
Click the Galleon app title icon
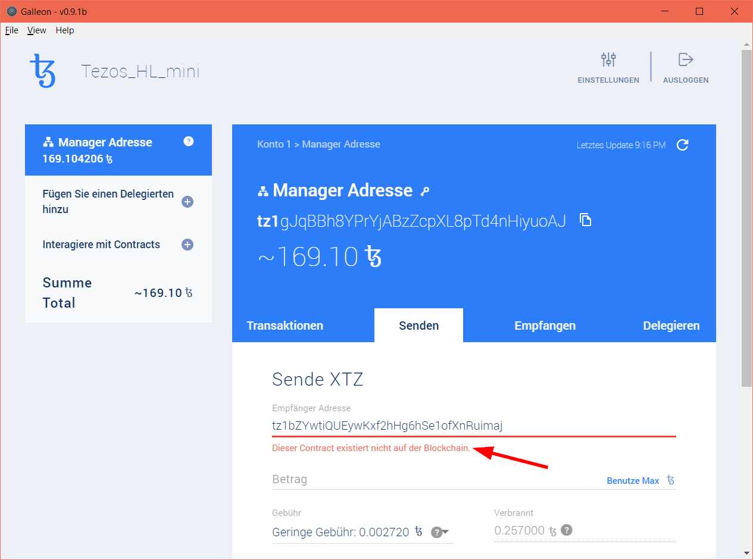pos(11,11)
